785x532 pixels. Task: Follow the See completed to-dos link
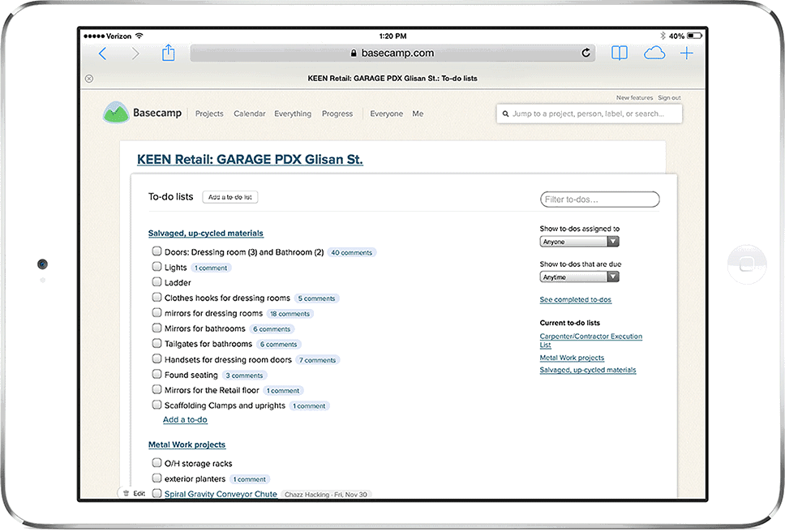[575, 300]
